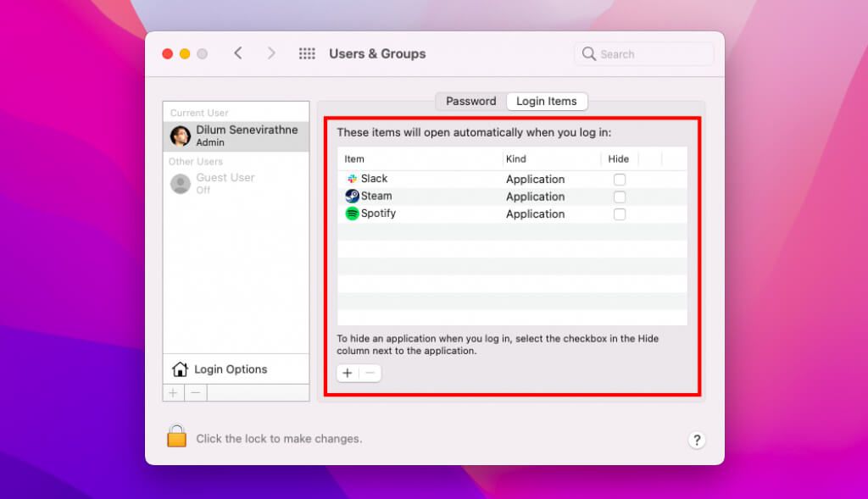Select the Login Items tab
This screenshot has height=499, width=868.
(547, 101)
